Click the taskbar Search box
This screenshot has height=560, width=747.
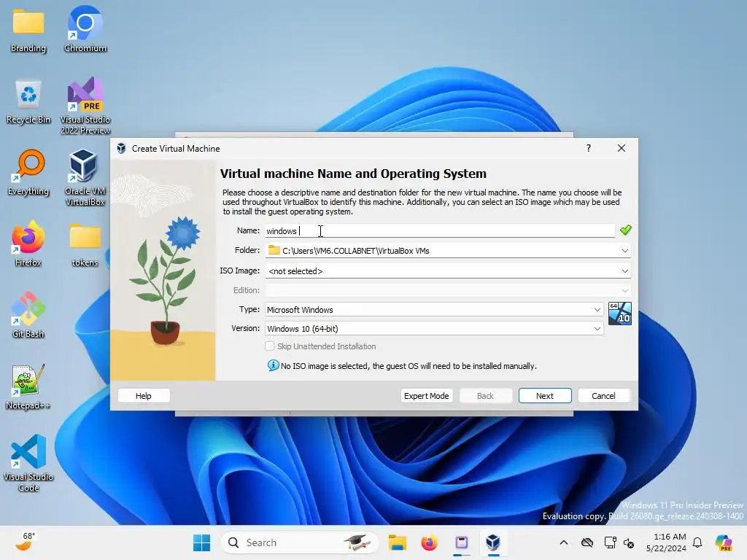click(299, 542)
